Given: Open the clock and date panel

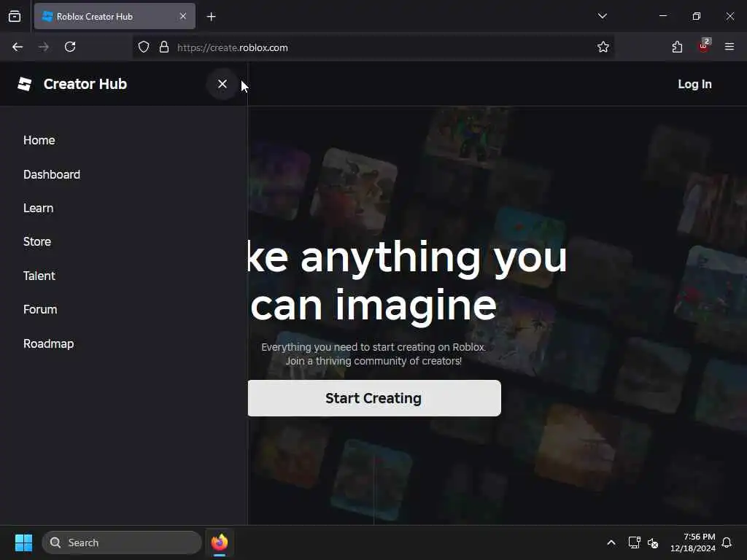Looking at the screenshot, I should click(x=693, y=542).
